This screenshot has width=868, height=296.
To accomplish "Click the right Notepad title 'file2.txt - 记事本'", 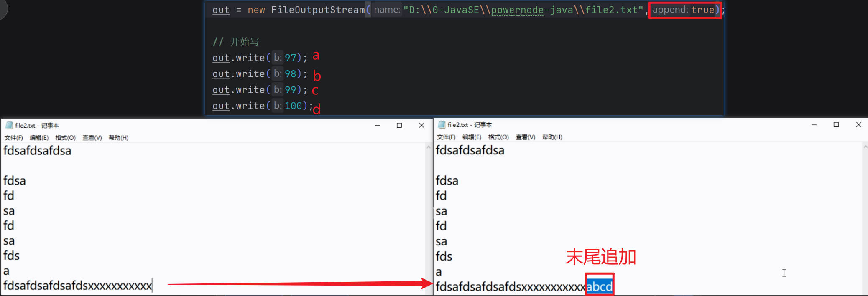I will click(x=470, y=124).
